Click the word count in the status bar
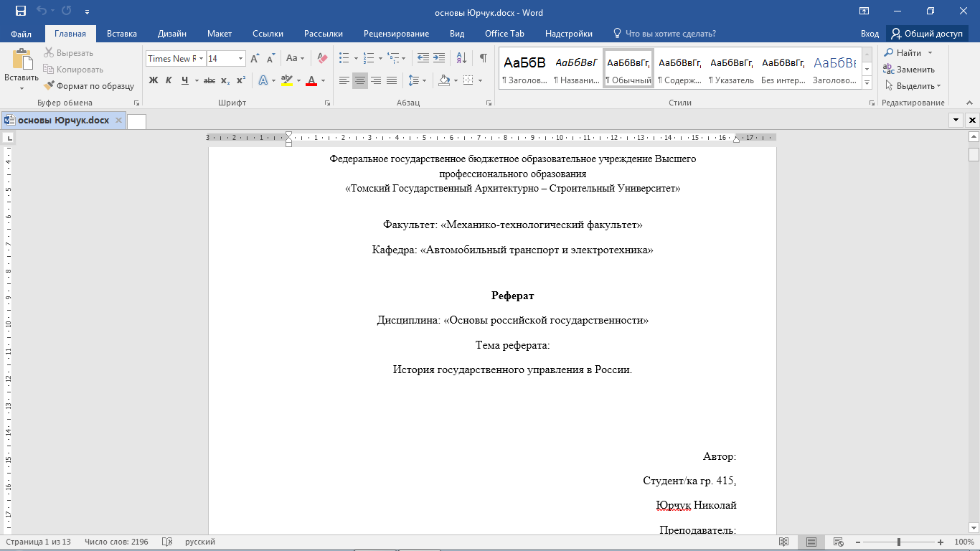Viewport: 980px width, 551px height. (116, 542)
